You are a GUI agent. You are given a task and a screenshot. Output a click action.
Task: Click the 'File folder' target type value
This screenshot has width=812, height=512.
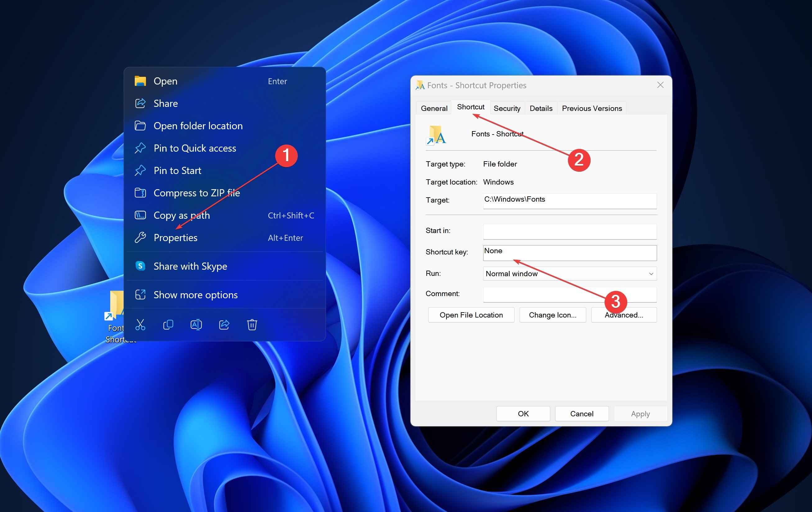[x=500, y=164]
